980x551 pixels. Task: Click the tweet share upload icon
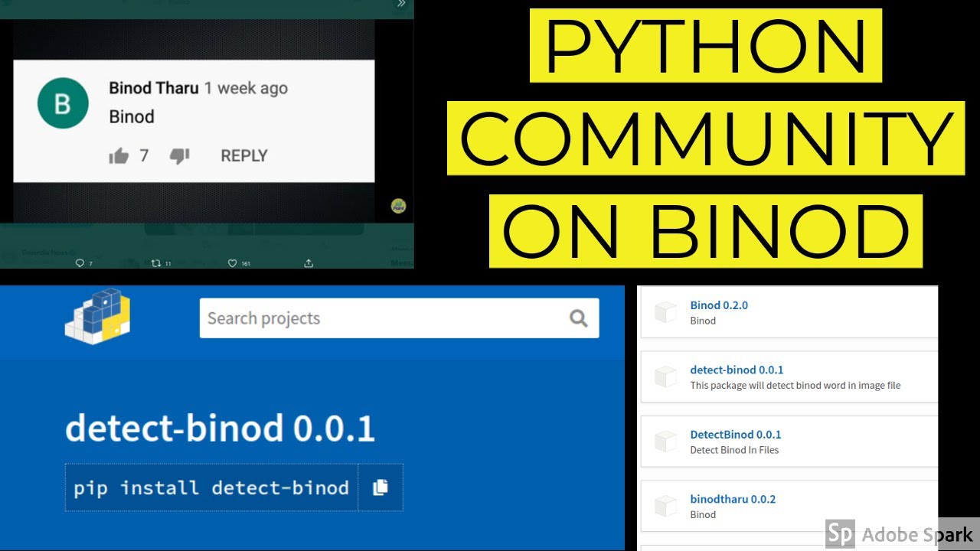pos(309,263)
